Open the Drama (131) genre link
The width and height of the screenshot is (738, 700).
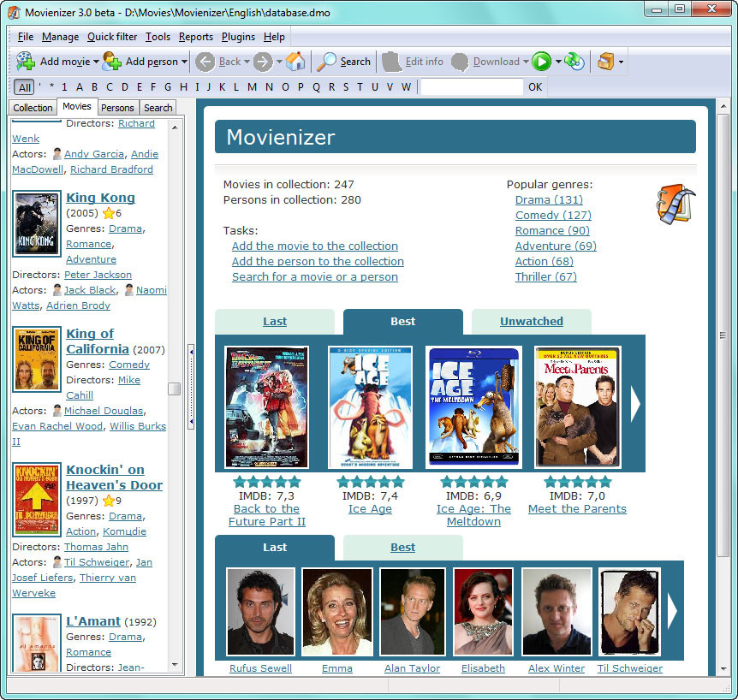coord(549,200)
